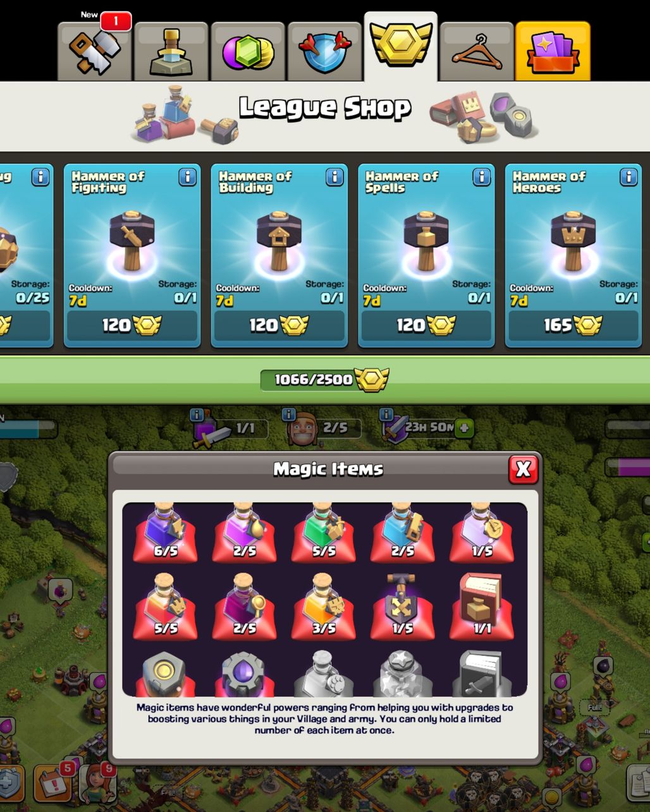Image resolution: width=650 pixels, height=812 pixels.
Task: Select the hammer rune item showing 1/5
Action: [402, 606]
